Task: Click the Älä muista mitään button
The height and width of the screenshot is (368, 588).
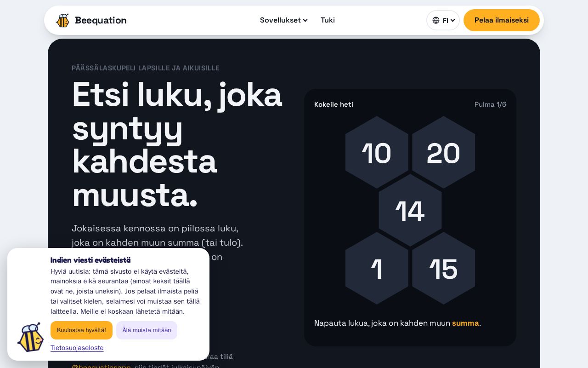Action: [x=147, y=330]
